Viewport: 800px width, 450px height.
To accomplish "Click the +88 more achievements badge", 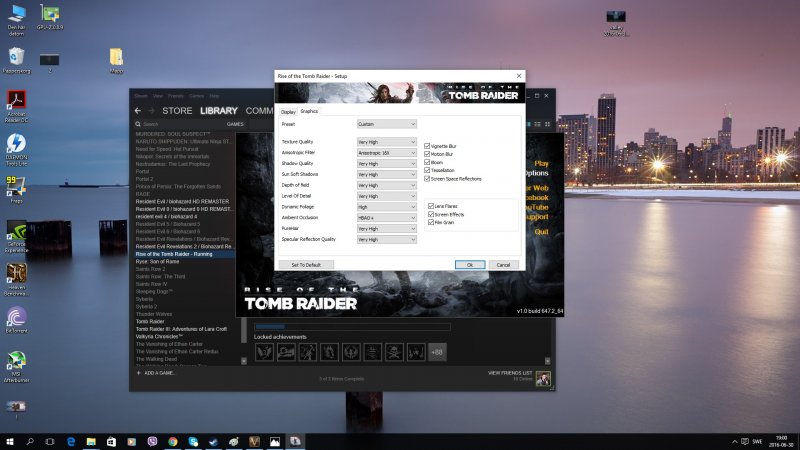I will click(437, 352).
